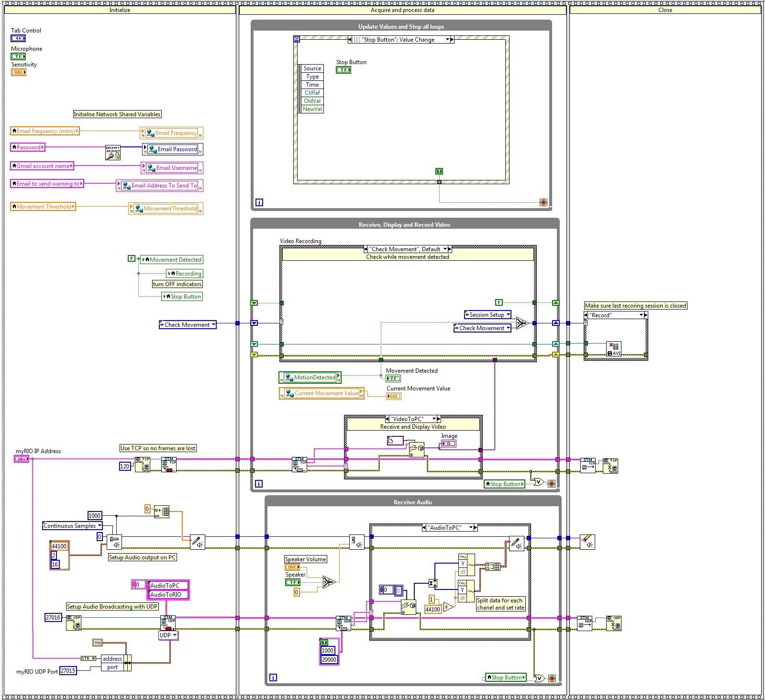Image resolution: width=765 pixels, height=700 pixels.
Task: Click the Email to send warning to variable
Action: (x=47, y=184)
